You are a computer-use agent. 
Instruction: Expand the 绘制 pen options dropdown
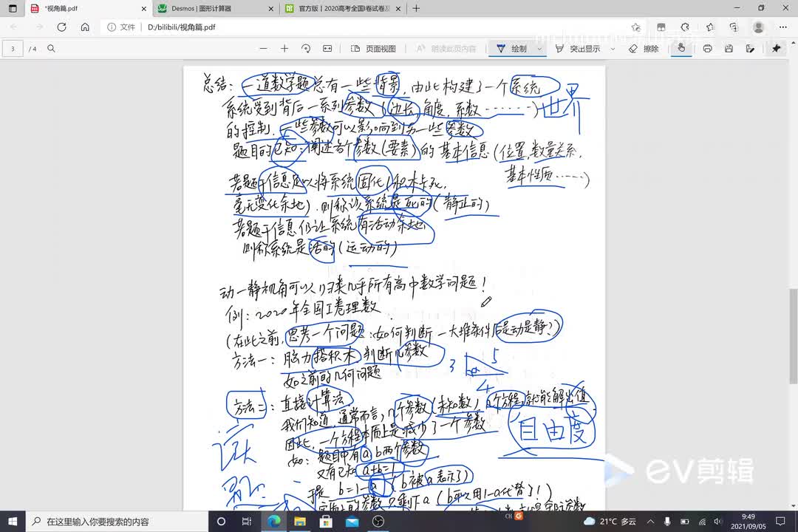539,49
